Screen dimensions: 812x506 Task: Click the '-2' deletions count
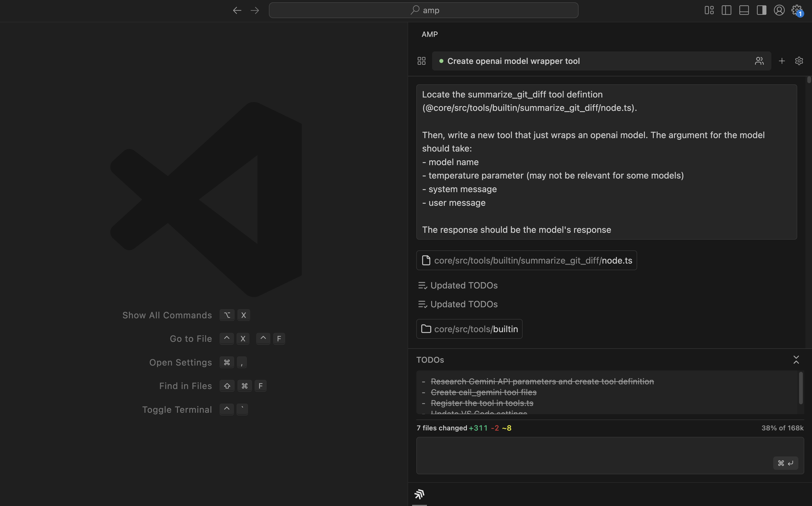click(495, 428)
